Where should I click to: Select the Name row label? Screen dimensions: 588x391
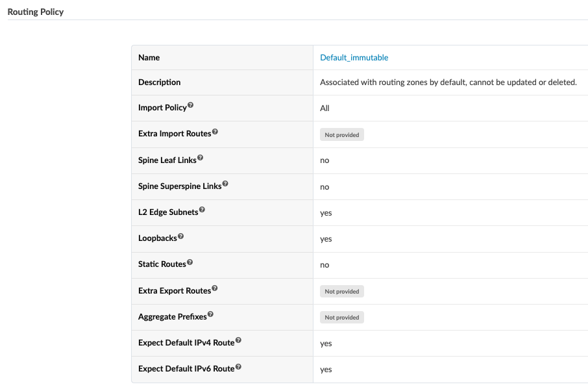tap(149, 57)
